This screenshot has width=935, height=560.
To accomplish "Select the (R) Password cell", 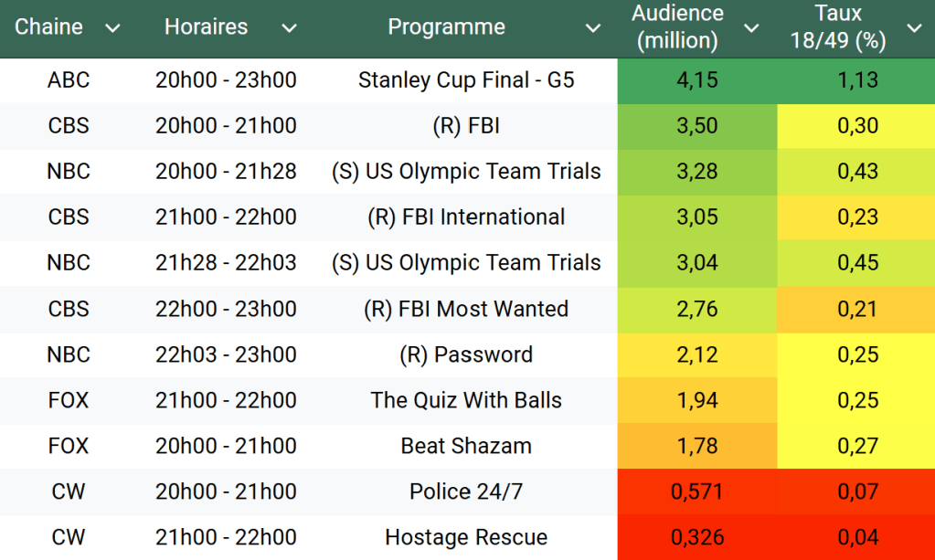I will point(466,354).
